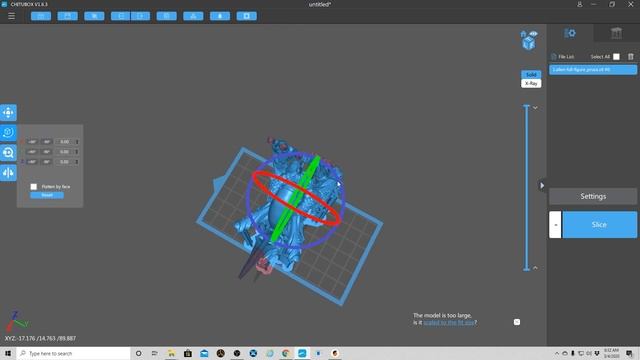Viewport: 640px width, 360px height.
Task: Open the dropdown left of Slice button
Action: pos(555,224)
